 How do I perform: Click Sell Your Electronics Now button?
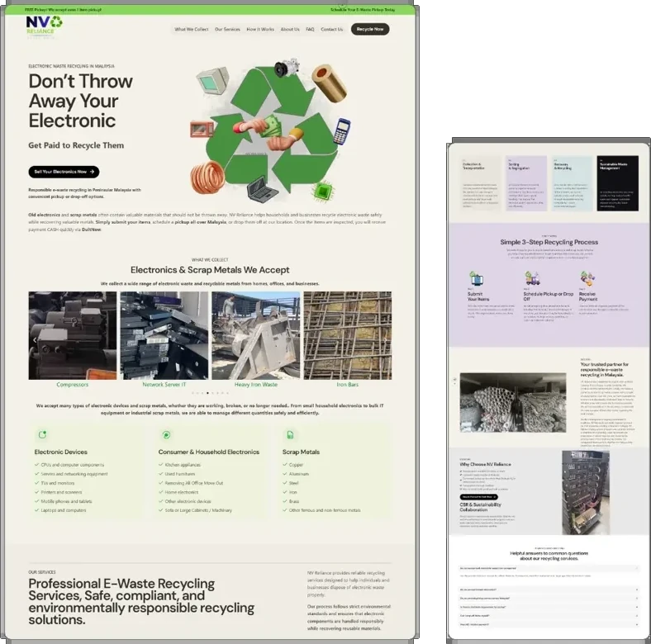64,172
